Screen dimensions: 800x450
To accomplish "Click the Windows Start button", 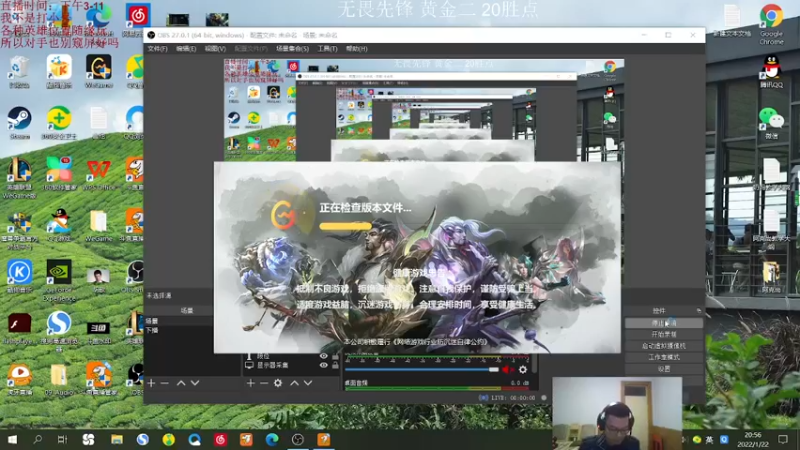I will 12,439.
